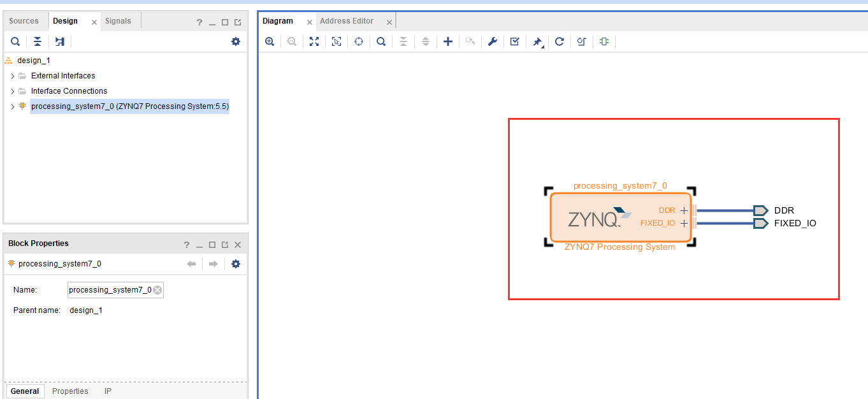The width and height of the screenshot is (868, 399).
Task: Maximize the Block Properties panel
Action: [x=212, y=245]
